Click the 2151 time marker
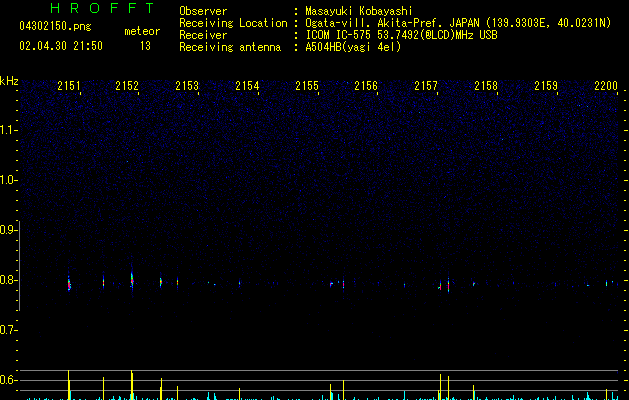This screenshot has height=400, width=629. pos(69,85)
